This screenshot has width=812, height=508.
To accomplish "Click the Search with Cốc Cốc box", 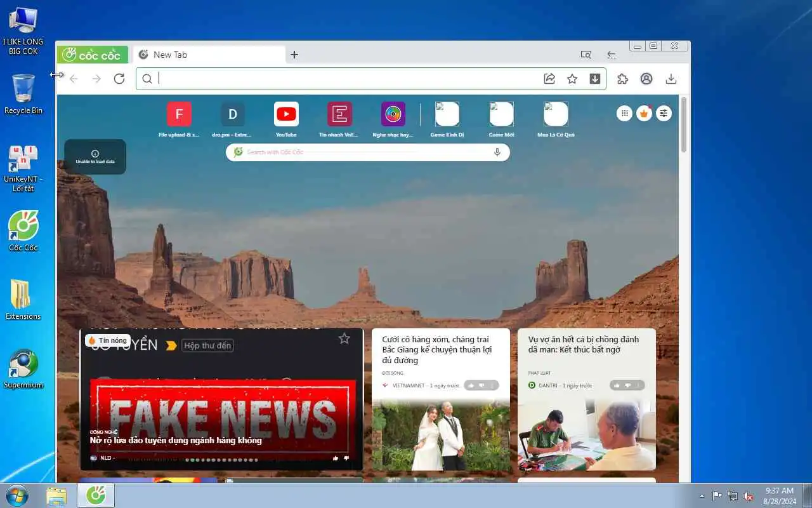I will [x=368, y=152].
